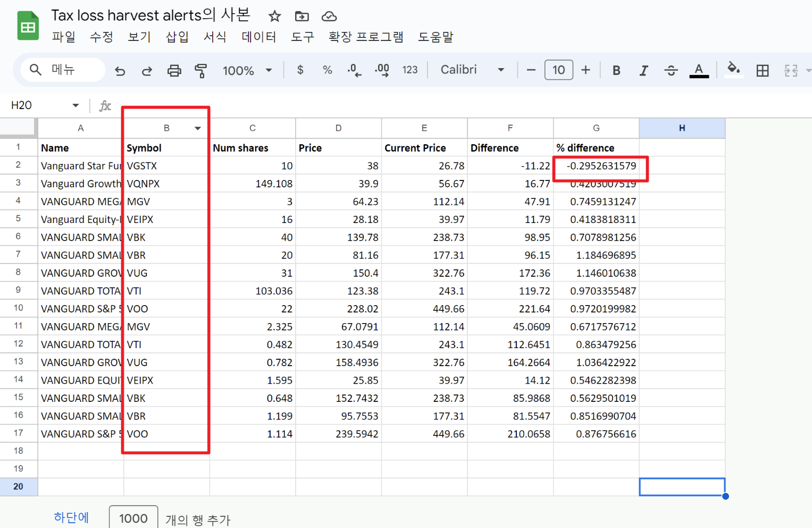Open the 123 number format menu
The width and height of the screenshot is (812, 528).
click(410, 70)
